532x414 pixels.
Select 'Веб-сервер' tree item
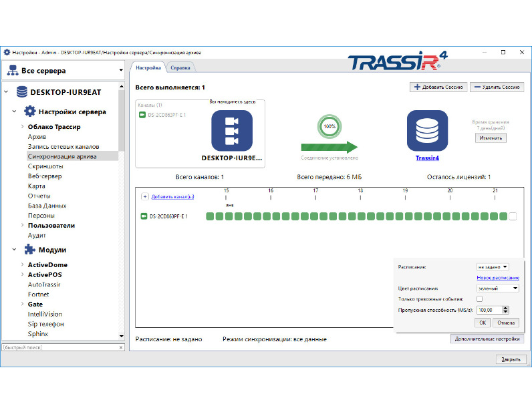pyautogui.click(x=45, y=176)
